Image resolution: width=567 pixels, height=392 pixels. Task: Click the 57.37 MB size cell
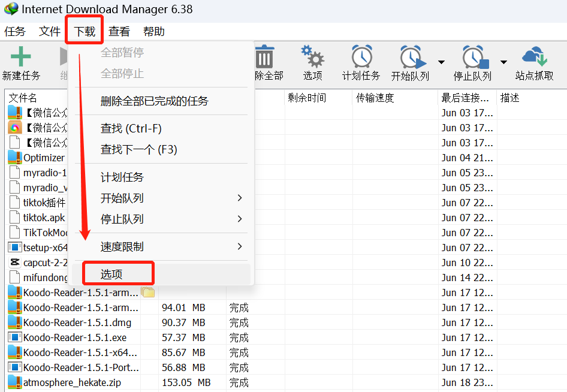point(183,337)
